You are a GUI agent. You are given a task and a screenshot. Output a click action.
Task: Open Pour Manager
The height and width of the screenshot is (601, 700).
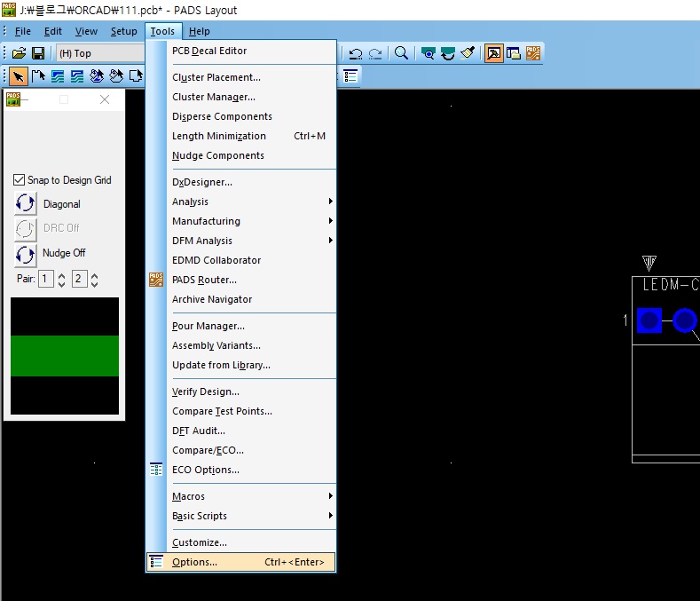pyautogui.click(x=253, y=326)
